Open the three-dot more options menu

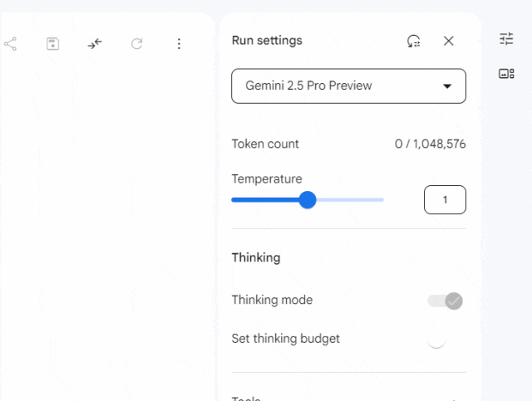179,44
